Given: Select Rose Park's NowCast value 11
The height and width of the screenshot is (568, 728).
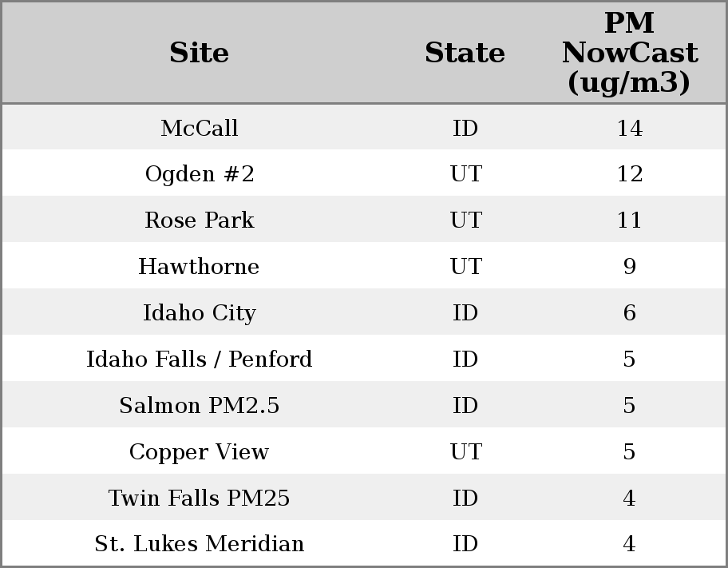Looking at the screenshot, I should tap(629, 220).
